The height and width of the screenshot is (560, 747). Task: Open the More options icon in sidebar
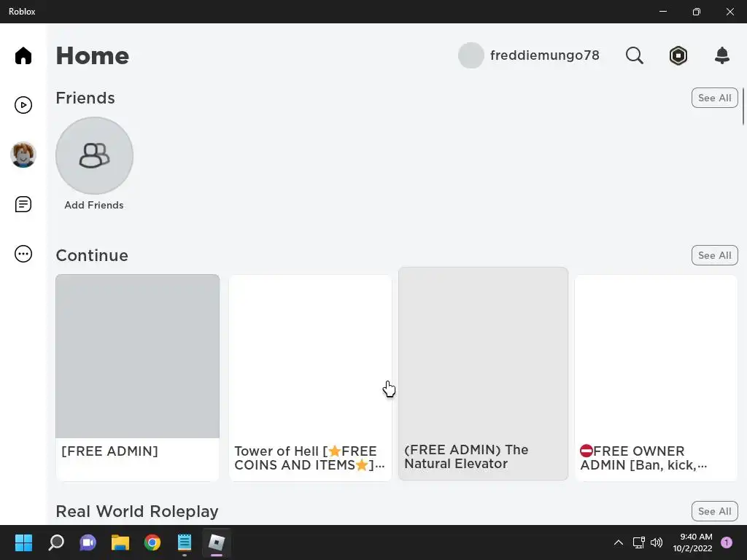(23, 254)
